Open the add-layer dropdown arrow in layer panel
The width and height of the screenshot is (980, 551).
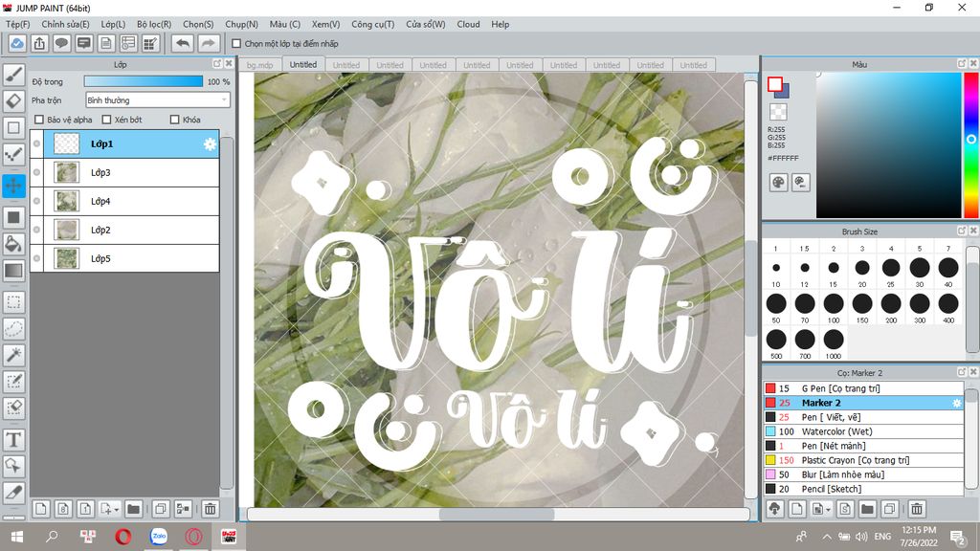pos(116,510)
